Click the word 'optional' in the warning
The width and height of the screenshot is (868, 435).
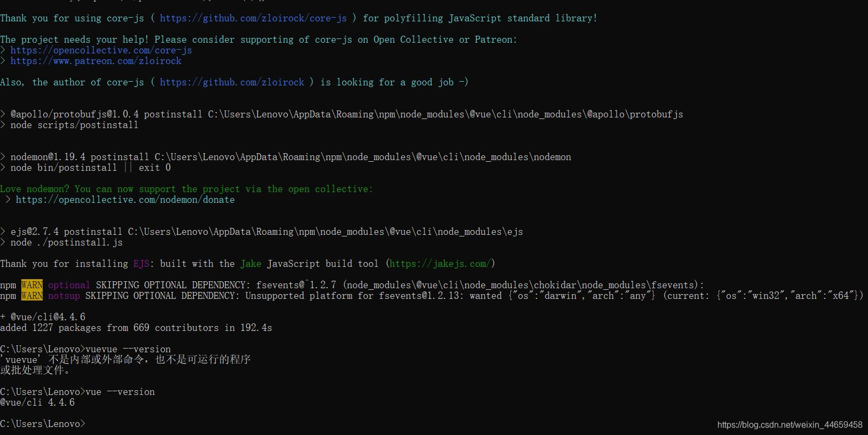[69, 285]
